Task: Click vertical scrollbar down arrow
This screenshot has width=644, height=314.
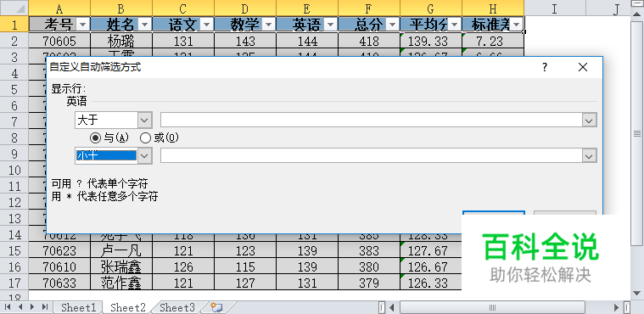Action: tap(637, 293)
